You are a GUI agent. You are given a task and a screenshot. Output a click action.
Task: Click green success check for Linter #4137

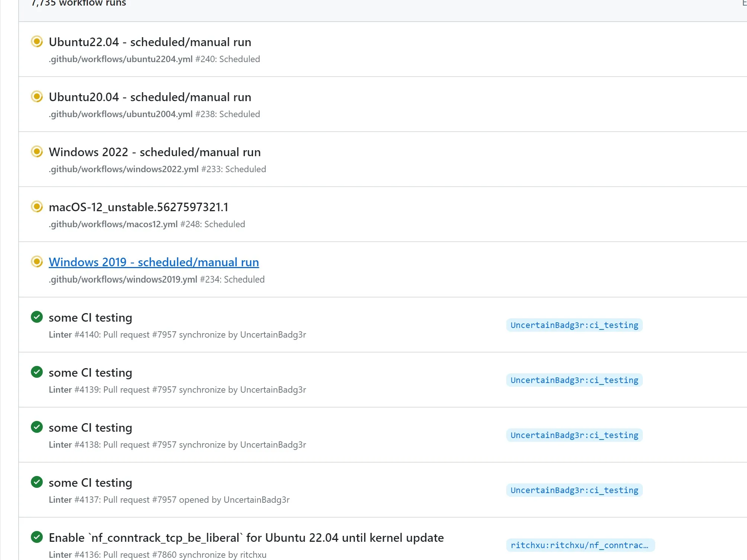[37, 482]
